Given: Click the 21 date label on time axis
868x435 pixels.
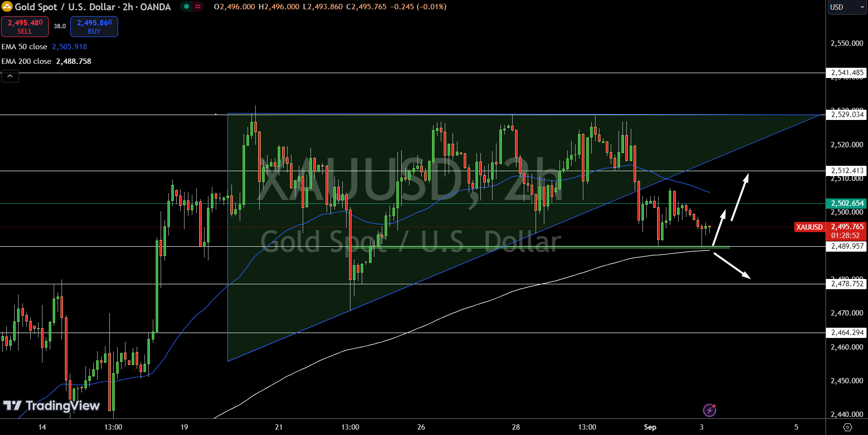Looking at the screenshot, I should [x=279, y=427].
